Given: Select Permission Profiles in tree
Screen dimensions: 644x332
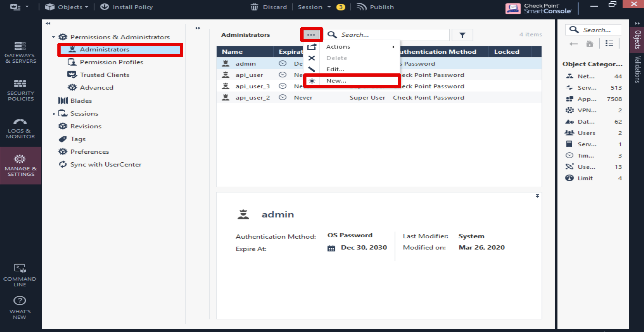Looking at the screenshot, I should (111, 62).
